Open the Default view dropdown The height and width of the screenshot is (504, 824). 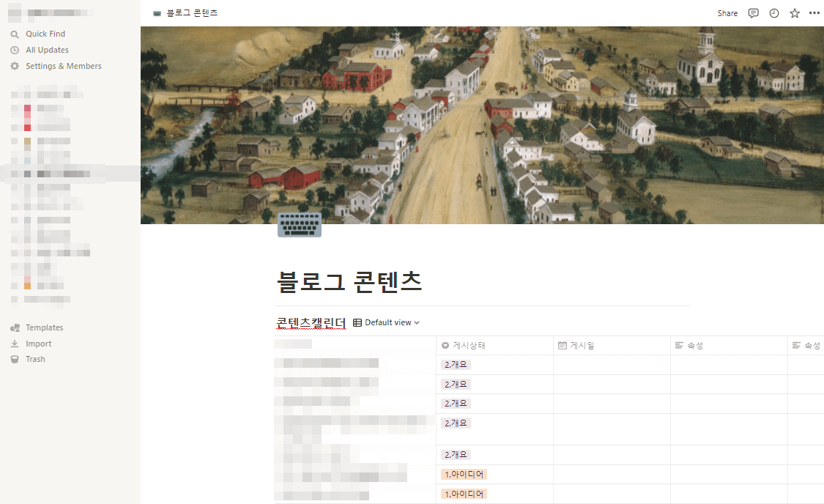tap(392, 322)
